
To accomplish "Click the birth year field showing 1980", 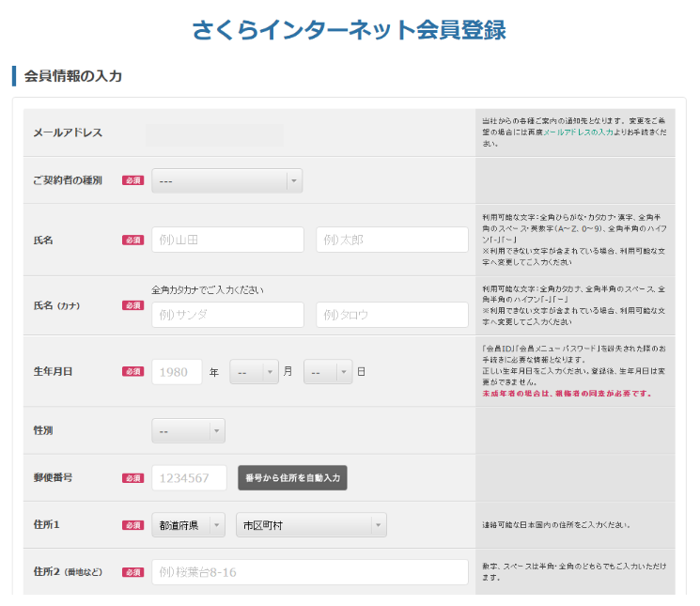I will (177, 372).
